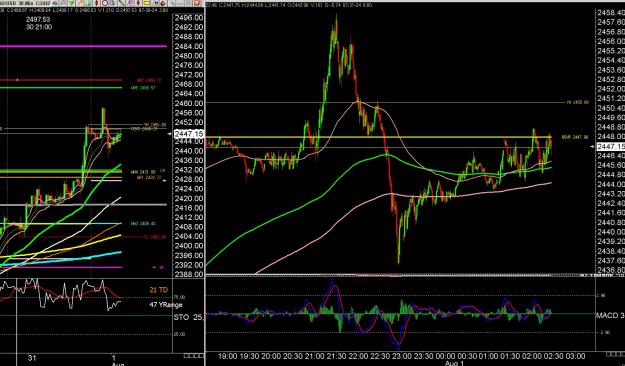Screen dimensions: 625x366
Task: Click the 47 YRange label
Action: (x=166, y=305)
